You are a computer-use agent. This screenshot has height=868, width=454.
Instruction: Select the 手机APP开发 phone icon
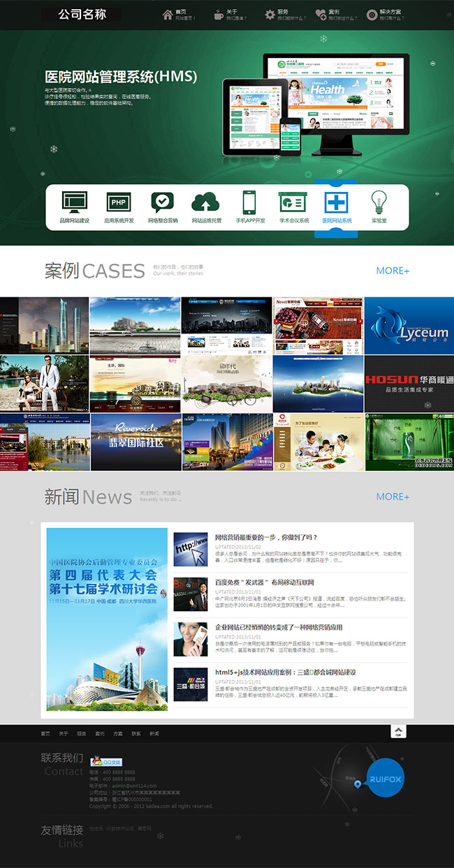pos(250,202)
